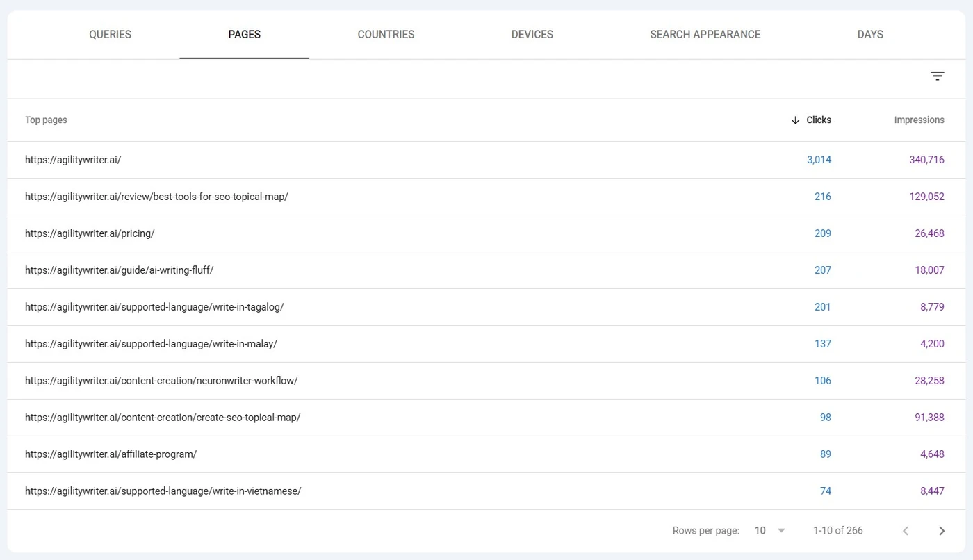Sort by Clicks using the down arrow
Viewport: 973px width, 560px height.
click(x=796, y=120)
